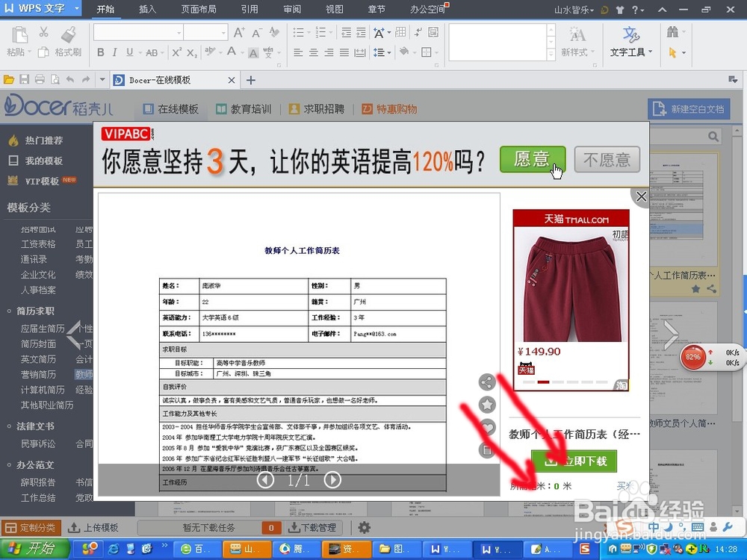Apply subscript formatting
The height and width of the screenshot is (560, 747).
[191, 53]
